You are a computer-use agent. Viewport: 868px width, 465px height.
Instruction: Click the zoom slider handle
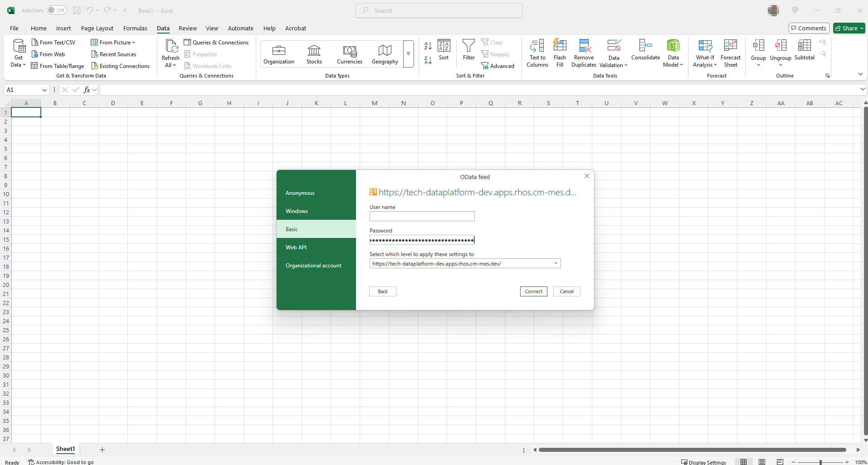[x=820, y=462]
